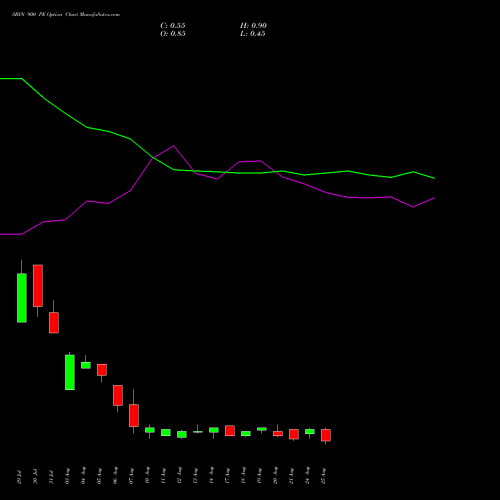Click the 03 Aug date label
The height and width of the screenshot is (500, 500).
[x=67, y=476]
